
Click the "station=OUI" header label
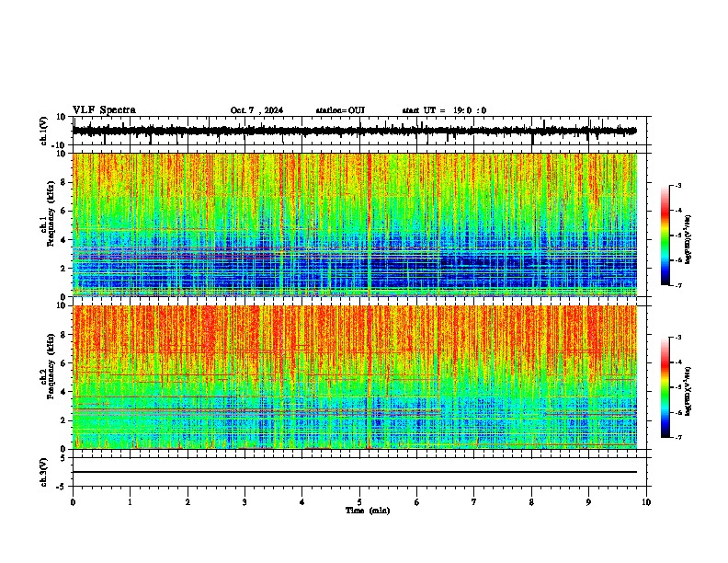[x=340, y=110]
